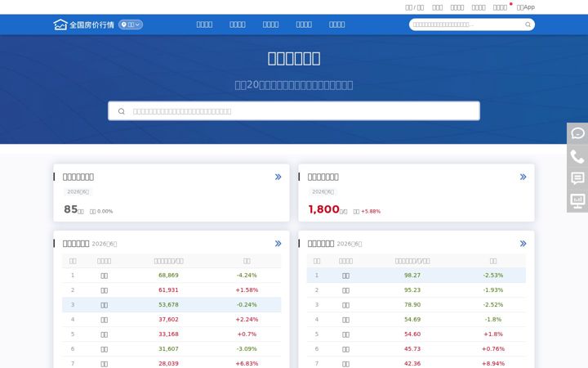Click the -1.93% change value
The width and height of the screenshot is (588, 368).
click(x=493, y=289)
